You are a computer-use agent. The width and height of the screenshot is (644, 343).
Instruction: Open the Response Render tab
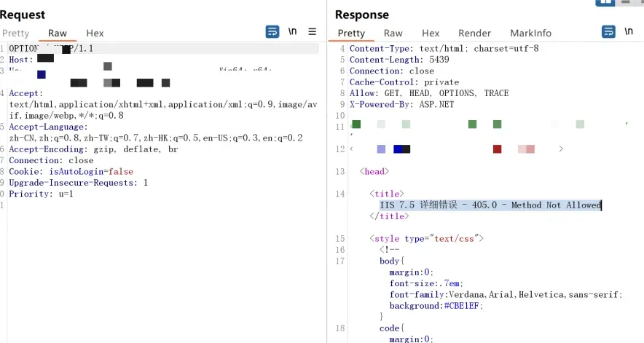474,33
